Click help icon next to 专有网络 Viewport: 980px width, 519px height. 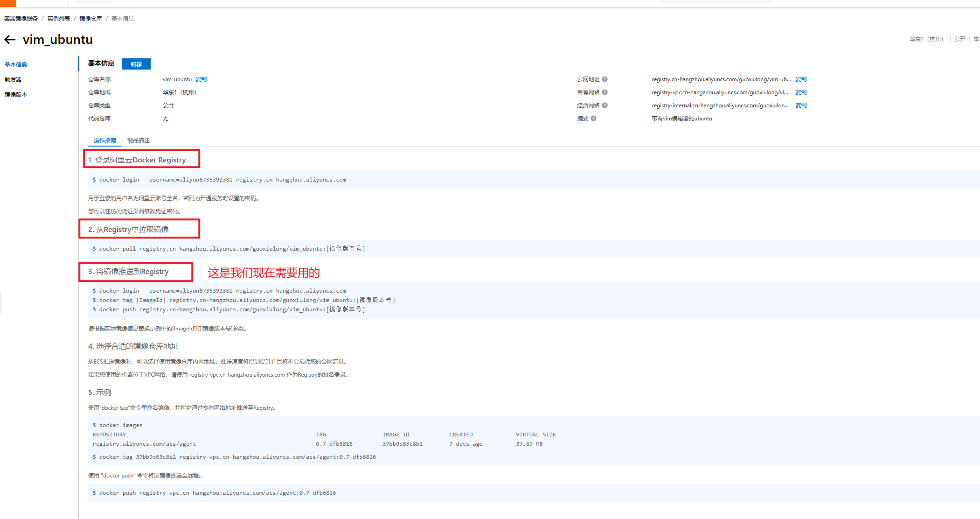point(605,92)
